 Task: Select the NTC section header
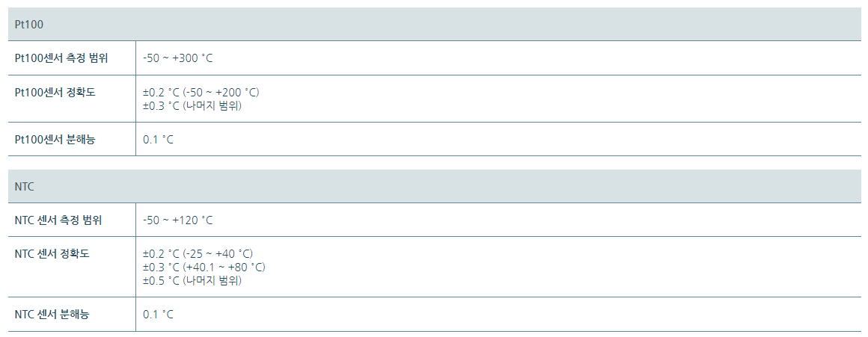click(434, 186)
